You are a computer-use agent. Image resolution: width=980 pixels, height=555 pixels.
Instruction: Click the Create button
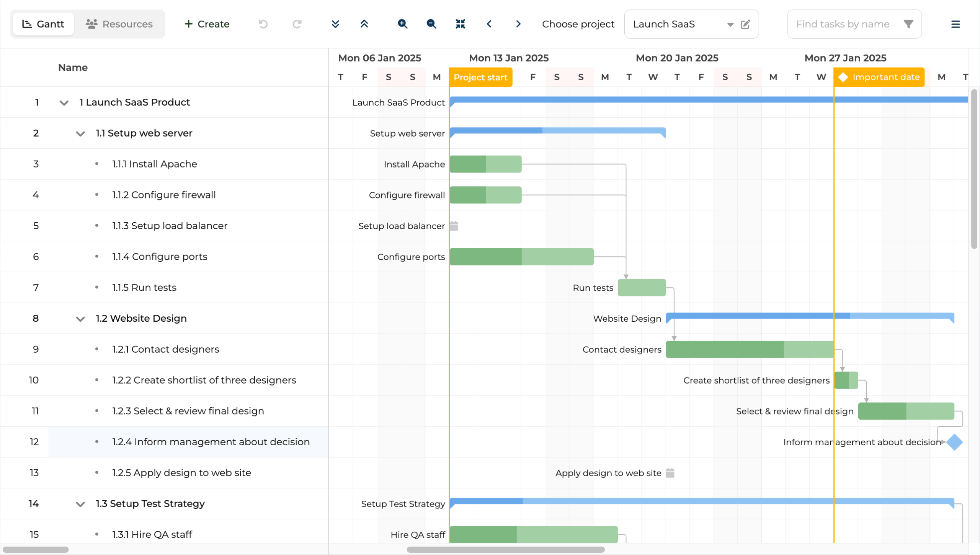207,24
